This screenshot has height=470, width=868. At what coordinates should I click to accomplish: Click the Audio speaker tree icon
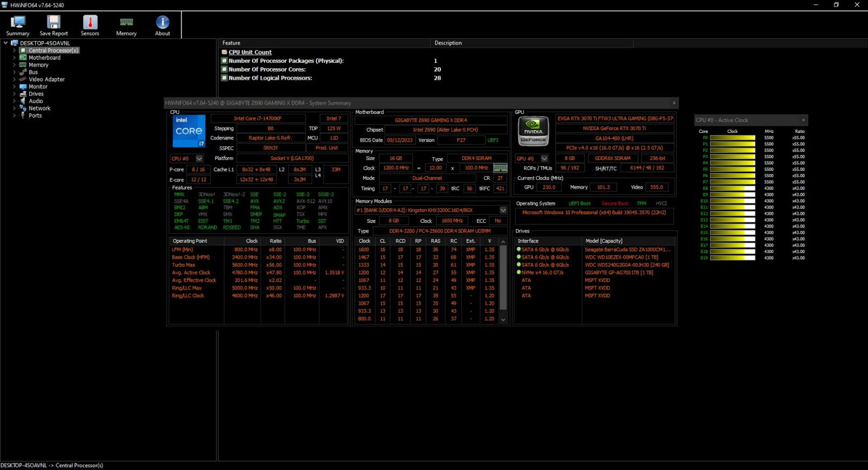23,101
